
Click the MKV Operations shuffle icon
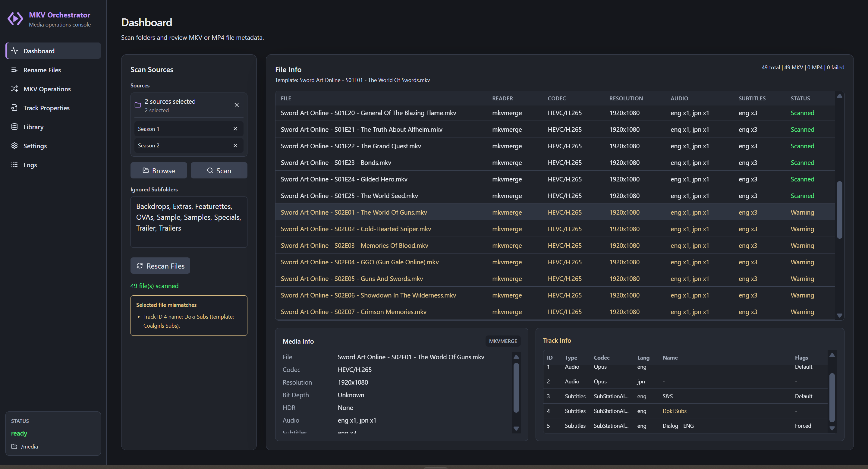pyautogui.click(x=14, y=89)
